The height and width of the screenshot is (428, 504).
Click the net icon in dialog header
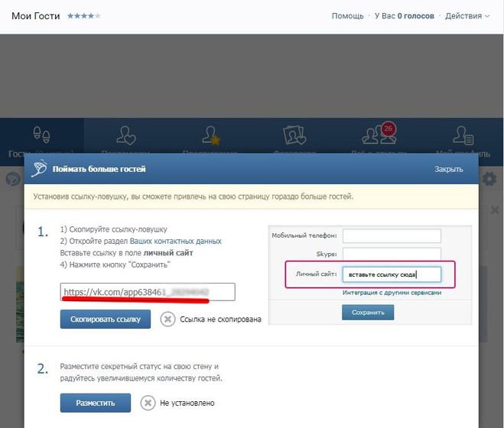click(x=40, y=169)
